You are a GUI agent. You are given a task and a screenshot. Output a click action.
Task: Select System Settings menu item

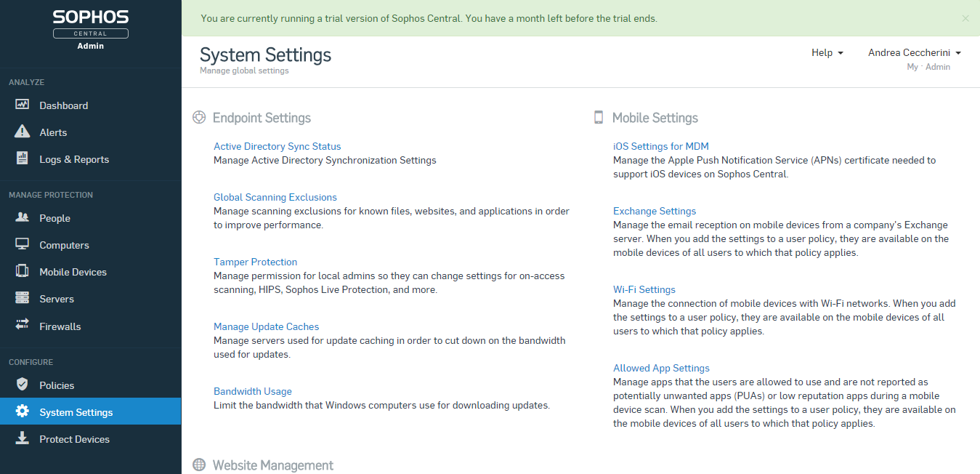(x=91, y=412)
